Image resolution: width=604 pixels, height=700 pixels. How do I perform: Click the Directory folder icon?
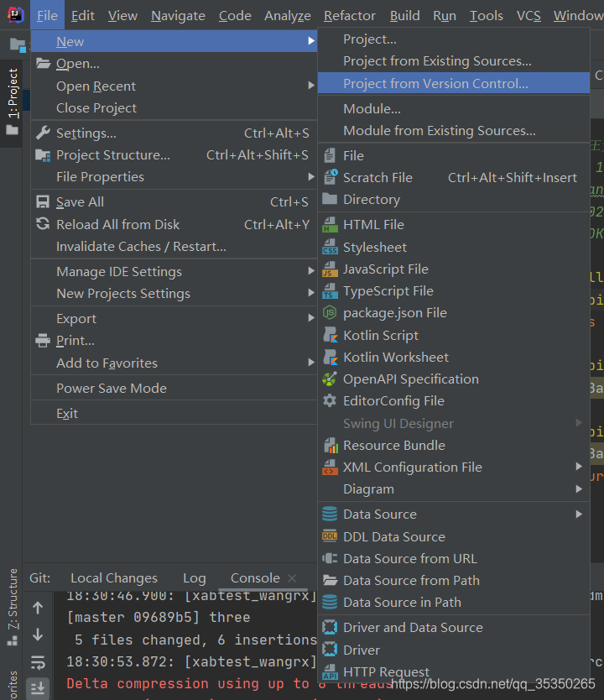pos(330,199)
